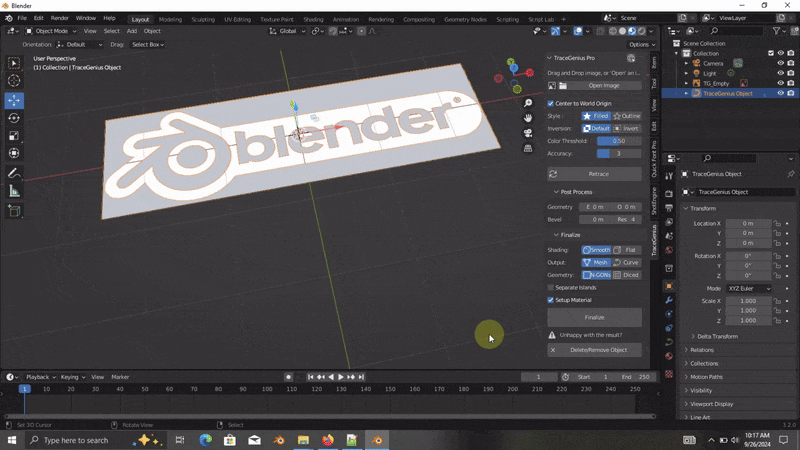
Task: Open File Explorer from taskbar
Action: click(304, 440)
